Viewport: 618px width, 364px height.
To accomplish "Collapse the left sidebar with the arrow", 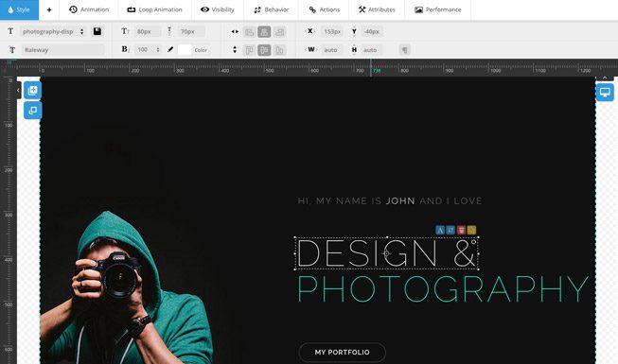I will 18,90.
